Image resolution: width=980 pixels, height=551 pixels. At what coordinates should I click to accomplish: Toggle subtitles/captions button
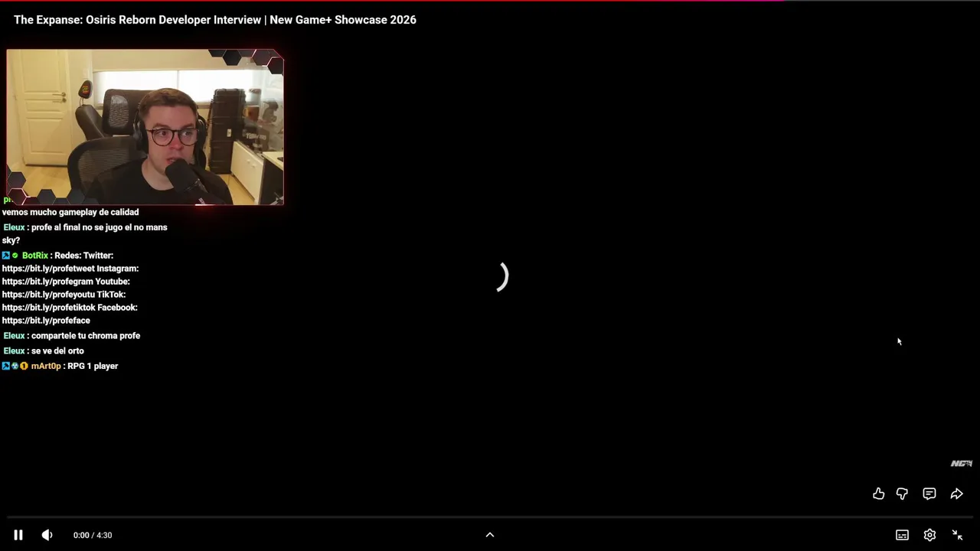click(x=902, y=535)
